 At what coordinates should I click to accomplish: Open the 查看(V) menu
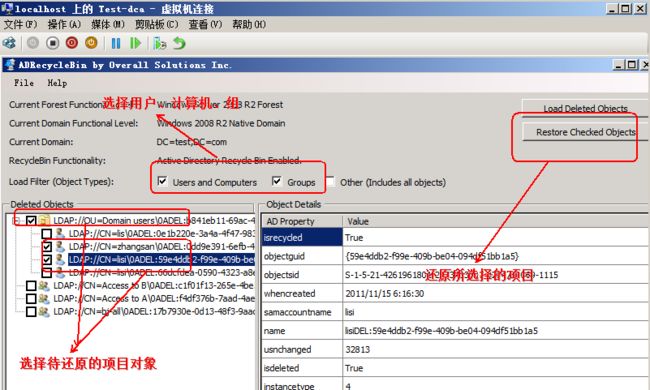click(205, 24)
